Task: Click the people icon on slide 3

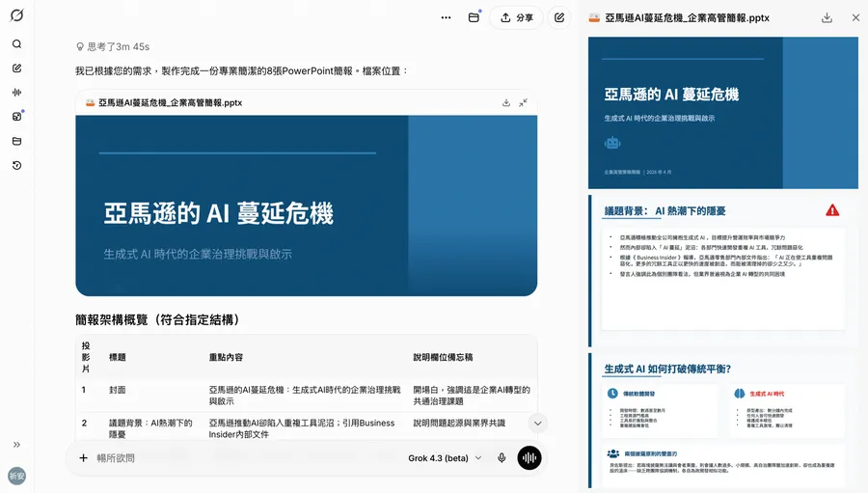Action: pyautogui.click(x=612, y=453)
